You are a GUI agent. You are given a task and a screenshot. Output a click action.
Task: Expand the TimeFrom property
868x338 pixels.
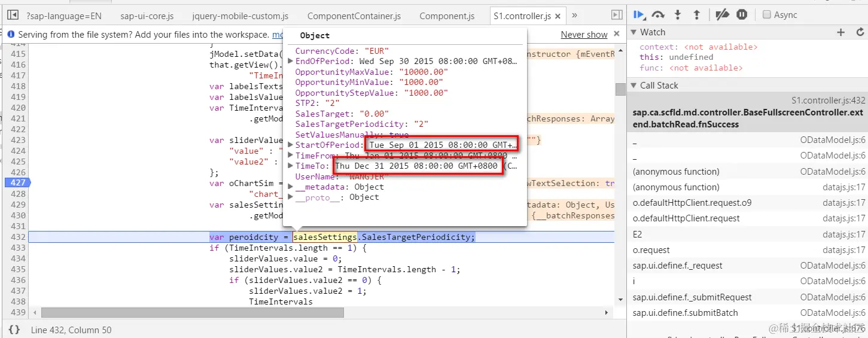pos(291,156)
